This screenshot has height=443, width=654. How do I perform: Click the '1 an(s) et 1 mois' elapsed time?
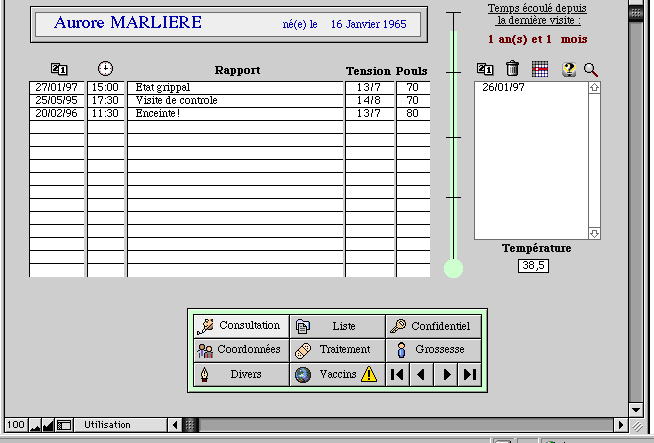click(x=538, y=39)
